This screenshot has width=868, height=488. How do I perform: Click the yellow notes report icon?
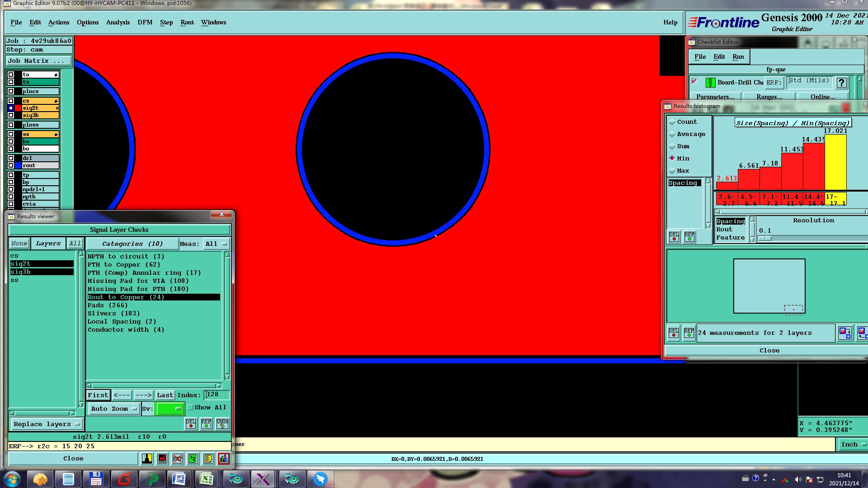coord(208,459)
